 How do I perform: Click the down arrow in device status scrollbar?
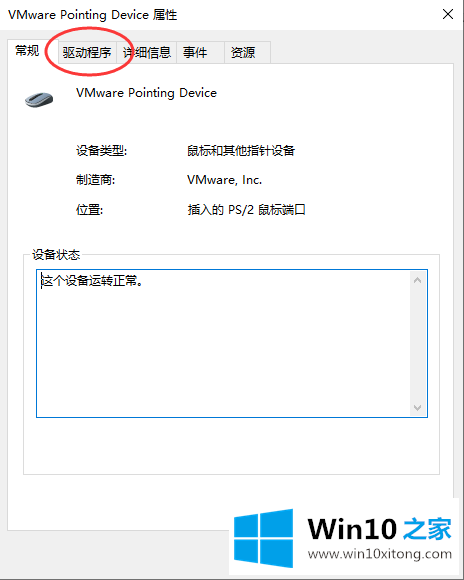(x=417, y=408)
